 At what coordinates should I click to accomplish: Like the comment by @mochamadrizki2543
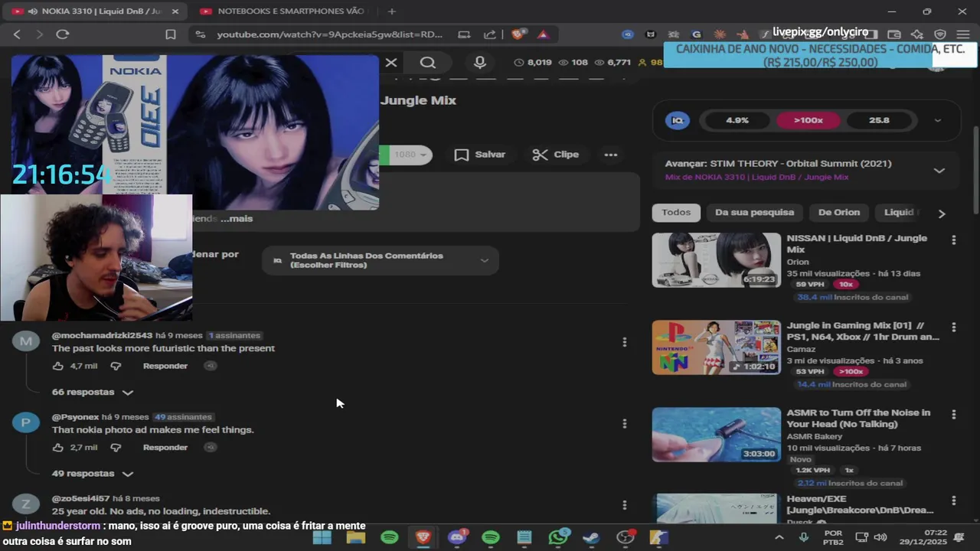[x=58, y=366]
